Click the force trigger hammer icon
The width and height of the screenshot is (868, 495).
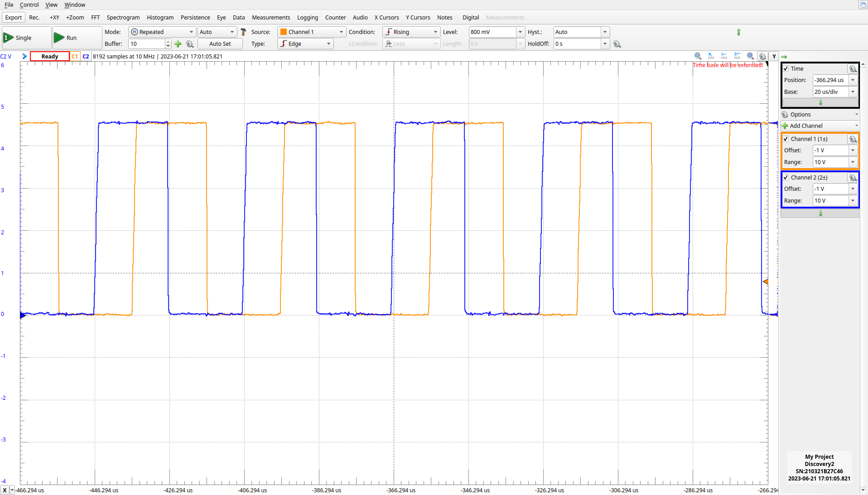tap(243, 32)
